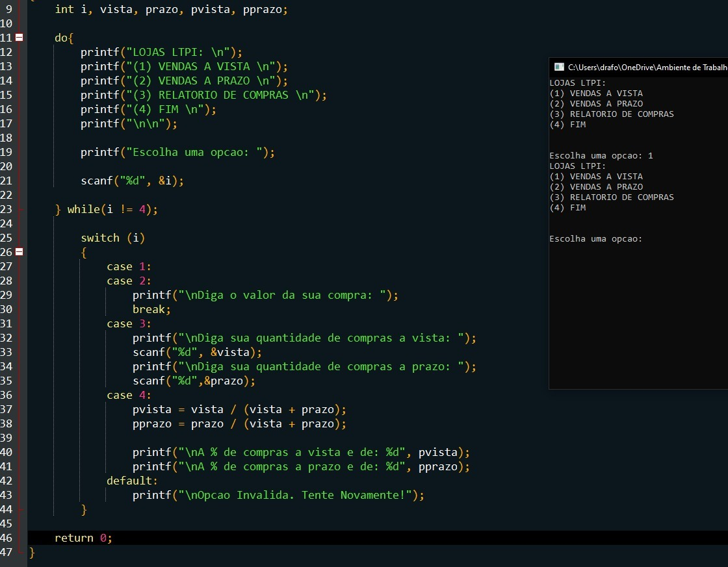
Task: Click line number 46 in the gutter
Action: (6, 538)
